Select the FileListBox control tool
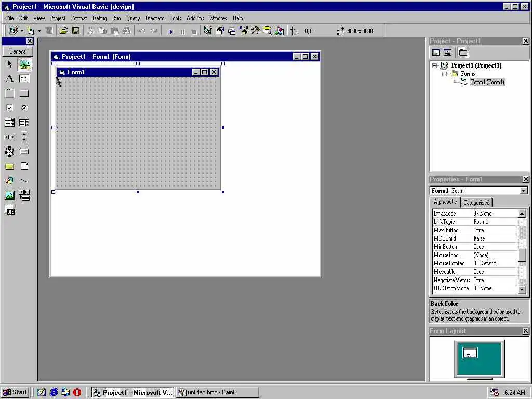Image resolution: width=532 pixels, height=399 pixels. coord(24,166)
